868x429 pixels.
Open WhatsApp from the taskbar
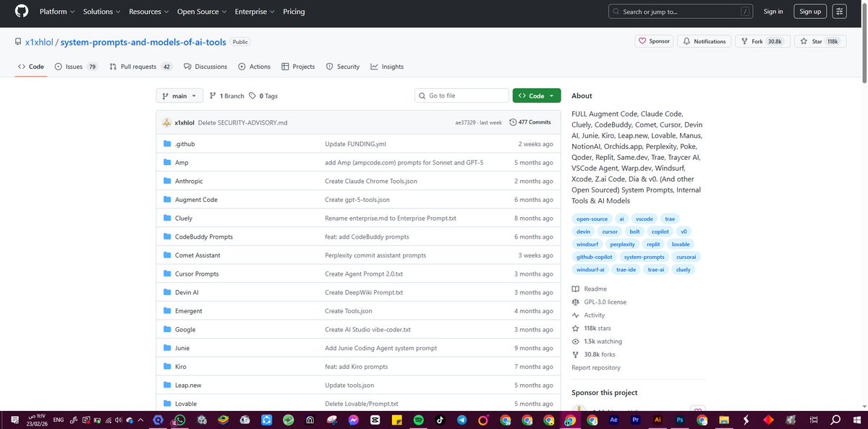180,420
